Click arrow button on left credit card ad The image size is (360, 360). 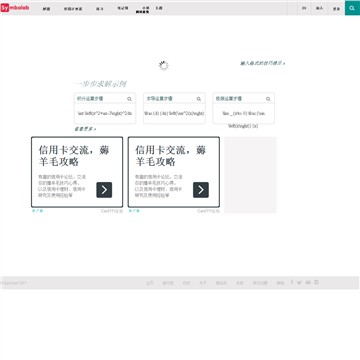pyautogui.click(x=104, y=190)
